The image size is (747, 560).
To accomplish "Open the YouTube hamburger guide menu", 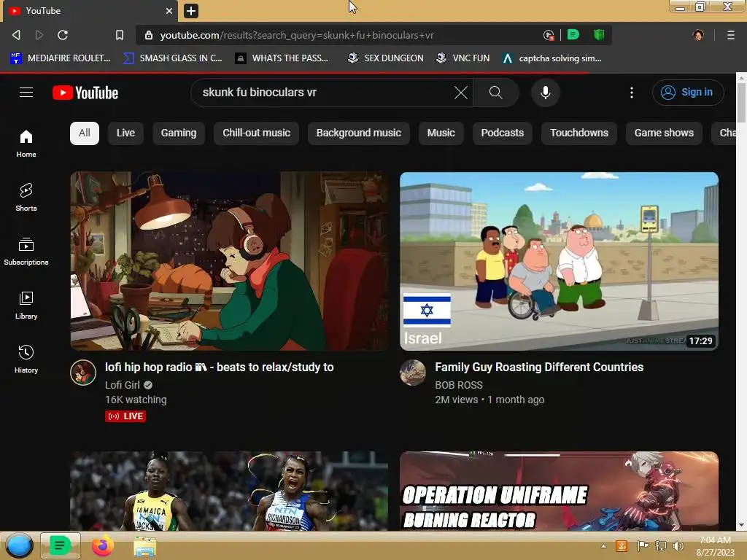I will coord(26,93).
